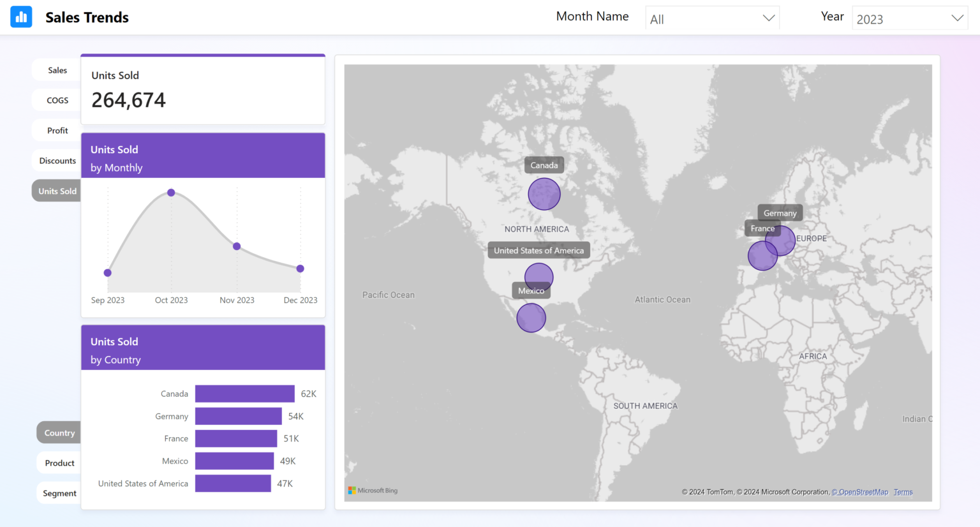Screen dimensions: 980x527
Task: Toggle the active Units Sold metric
Action: click(57, 190)
